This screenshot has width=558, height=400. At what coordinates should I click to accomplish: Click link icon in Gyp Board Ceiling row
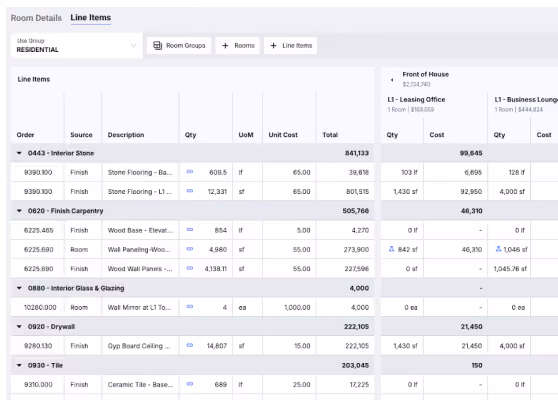[190, 345]
